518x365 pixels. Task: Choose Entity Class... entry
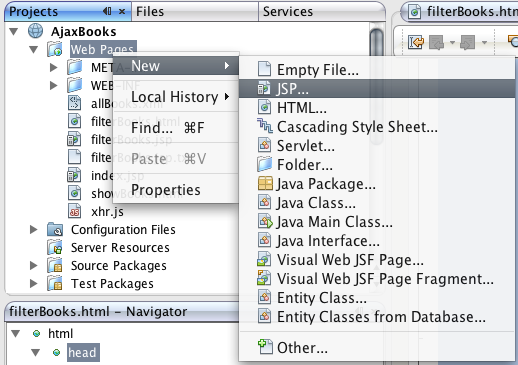tap(377, 298)
